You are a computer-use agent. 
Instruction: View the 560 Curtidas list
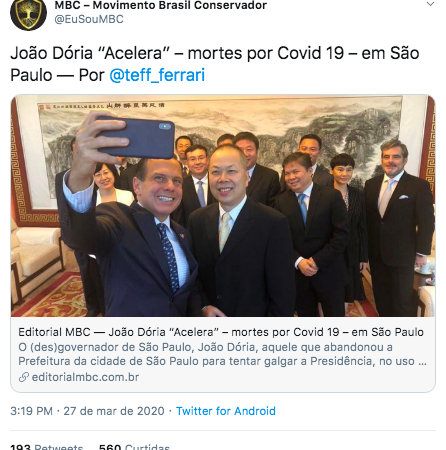tap(134, 447)
